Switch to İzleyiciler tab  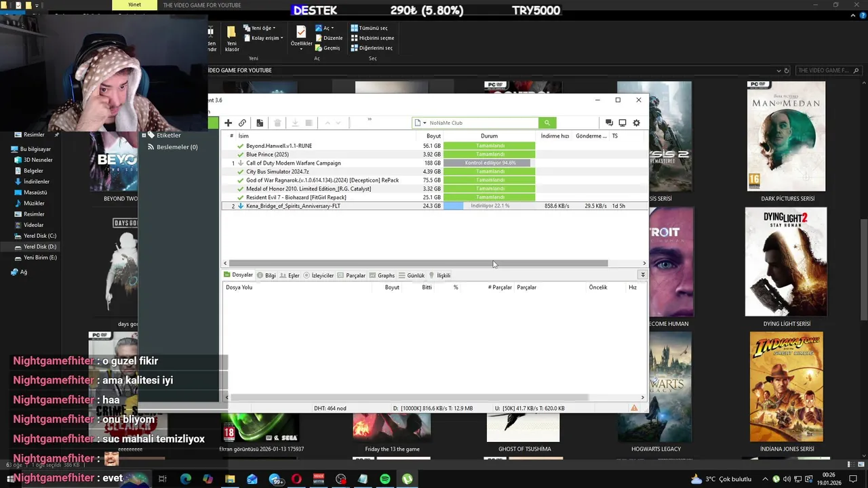(319, 275)
